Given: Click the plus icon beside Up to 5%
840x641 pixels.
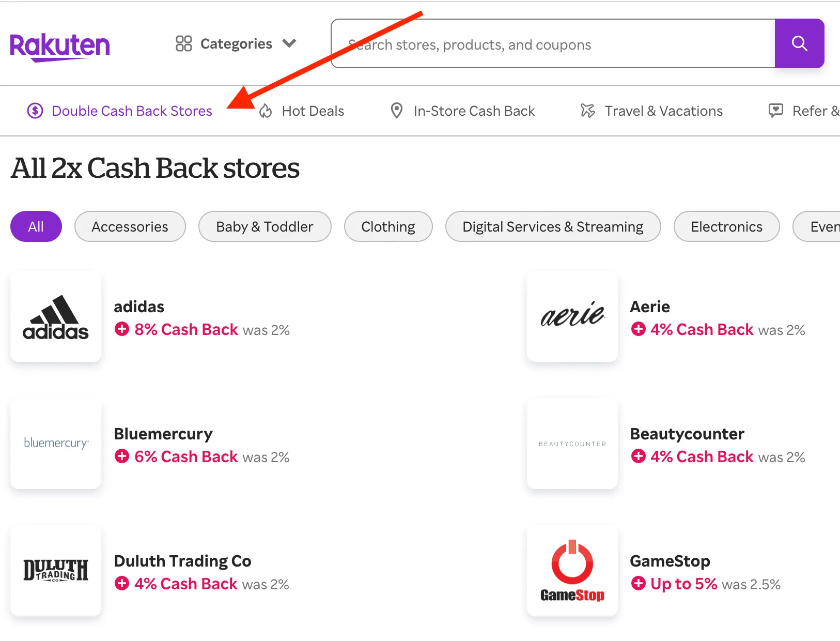Looking at the screenshot, I should (639, 583).
